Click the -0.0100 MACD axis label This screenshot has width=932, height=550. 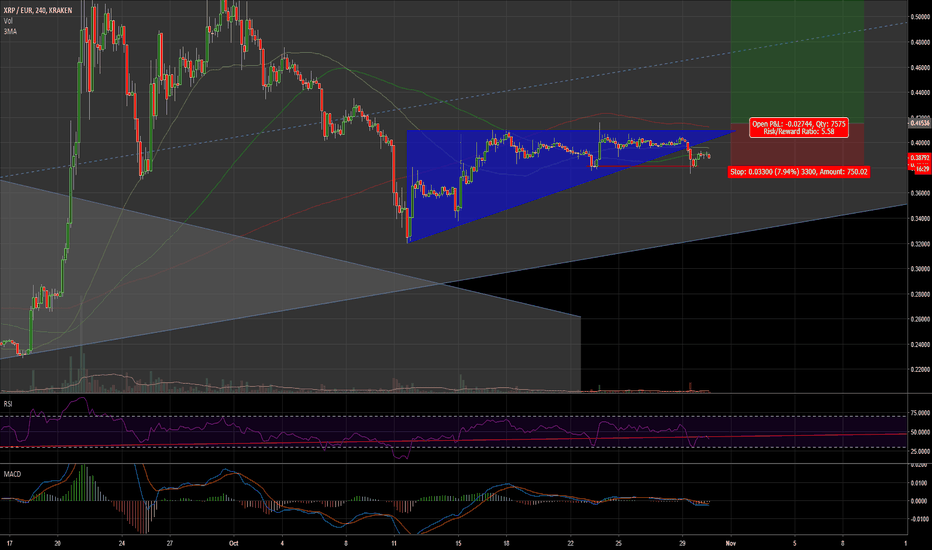(x=919, y=519)
